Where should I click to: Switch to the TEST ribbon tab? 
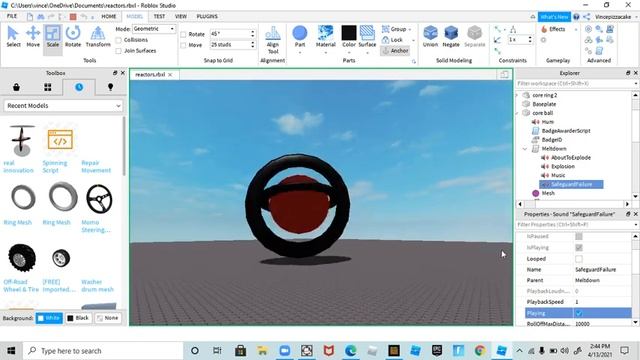pos(159,16)
